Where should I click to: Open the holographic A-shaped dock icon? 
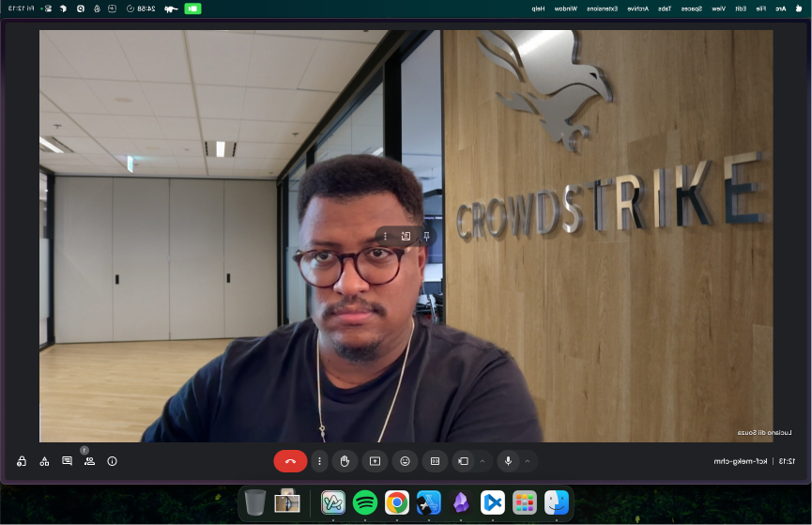click(333, 502)
